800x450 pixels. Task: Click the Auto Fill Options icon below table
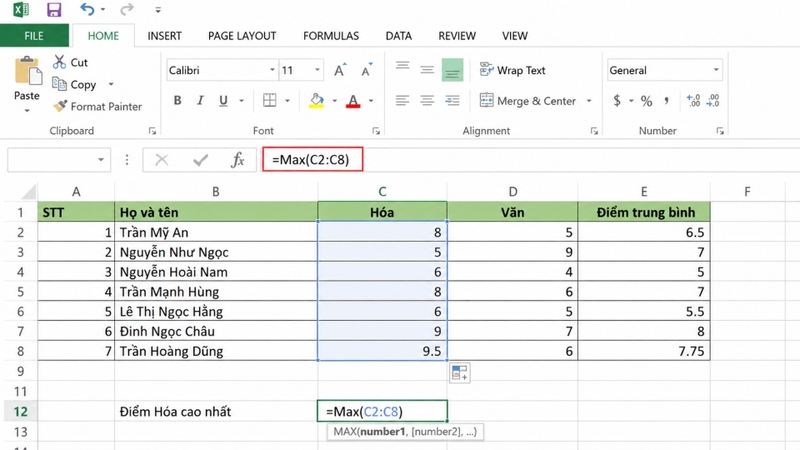tap(460, 373)
